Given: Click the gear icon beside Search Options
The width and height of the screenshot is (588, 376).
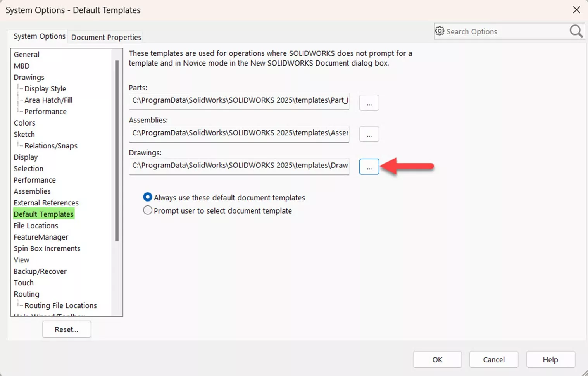Looking at the screenshot, I should 440,31.
